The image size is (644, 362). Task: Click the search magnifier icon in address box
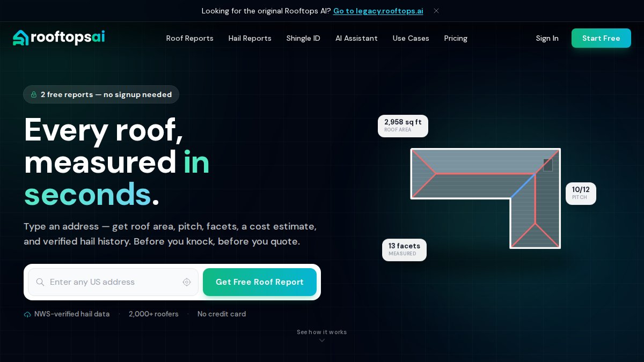point(40,282)
